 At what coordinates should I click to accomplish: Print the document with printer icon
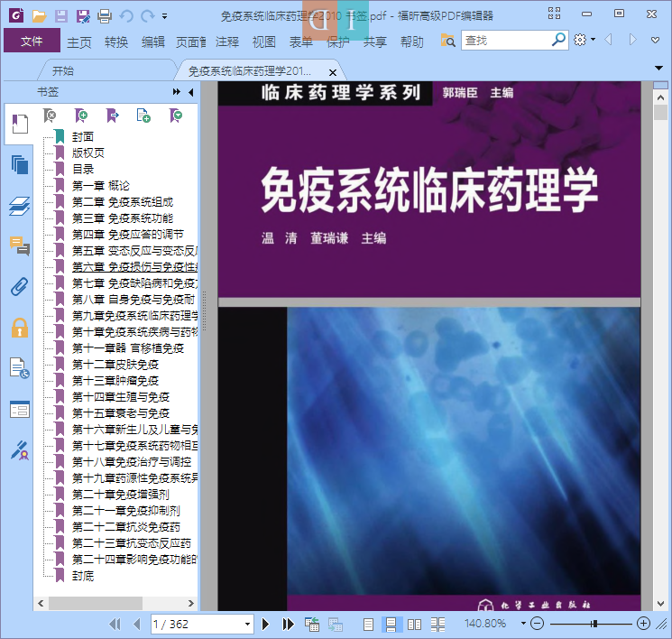click(104, 16)
